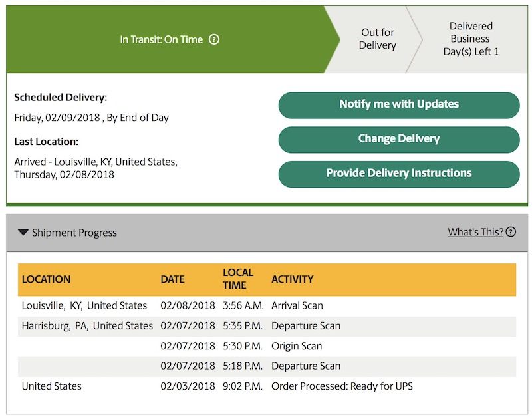The image size is (532, 419).
Task: Open the What's This? link
Action: [x=475, y=232]
